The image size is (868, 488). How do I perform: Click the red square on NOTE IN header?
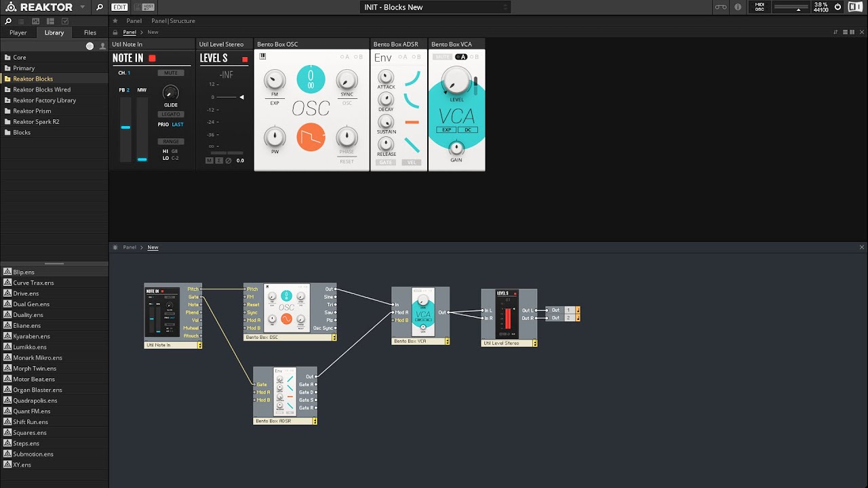click(x=152, y=58)
